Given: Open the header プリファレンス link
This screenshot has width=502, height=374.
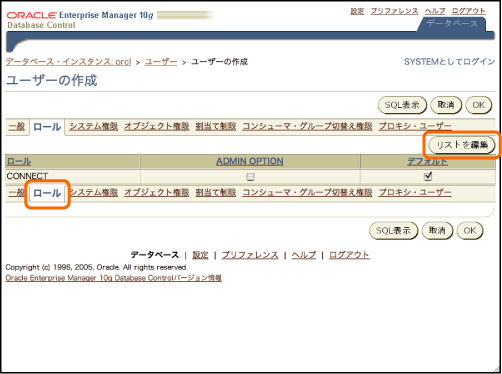Looking at the screenshot, I should pos(394,11).
